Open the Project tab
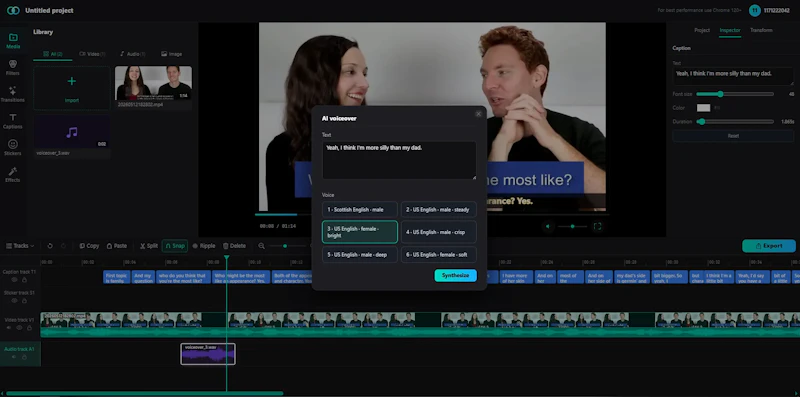 tap(702, 30)
